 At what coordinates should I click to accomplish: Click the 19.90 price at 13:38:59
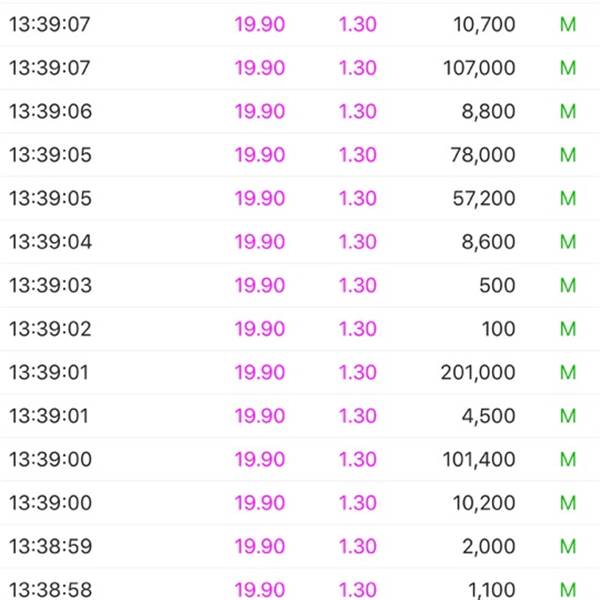[x=260, y=546]
